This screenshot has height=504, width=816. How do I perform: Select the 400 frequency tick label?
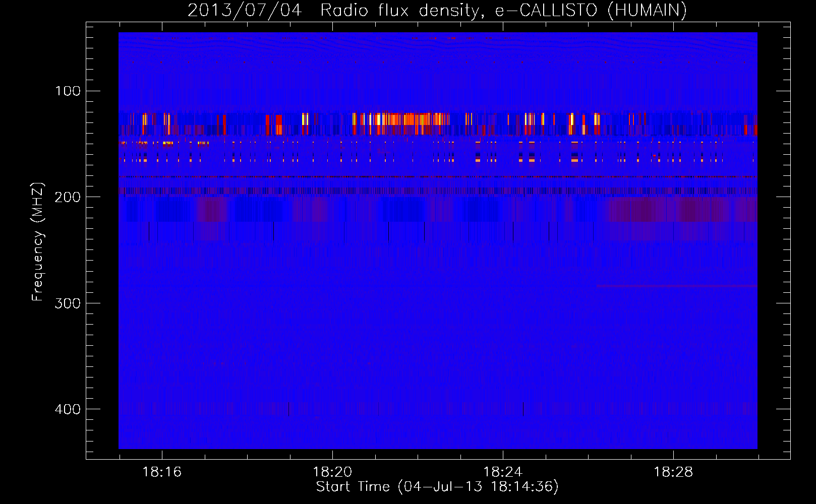pyautogui.click(x=68, y=409)
